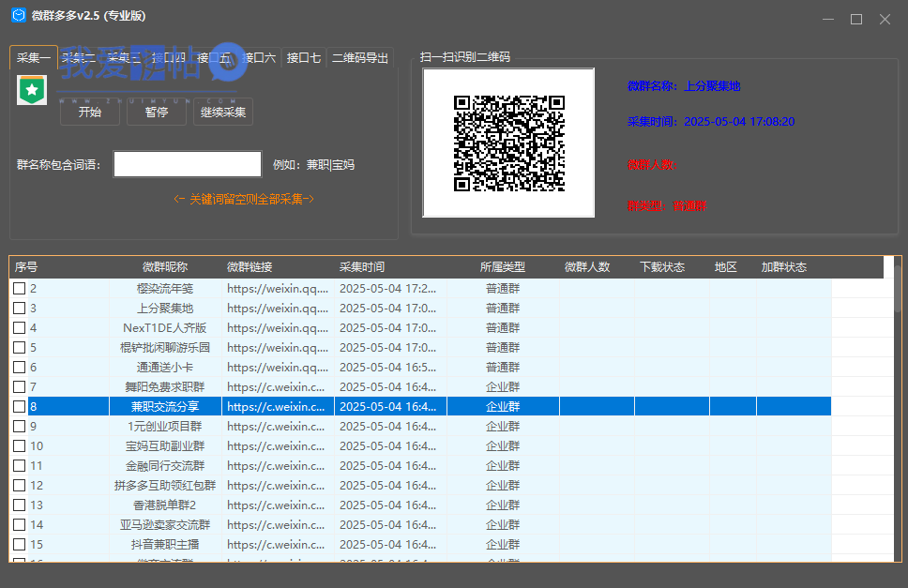Screen dimensions: 908x588
Task: Select the 金融同行交流群 cell
Action: [x=165, y=465]
